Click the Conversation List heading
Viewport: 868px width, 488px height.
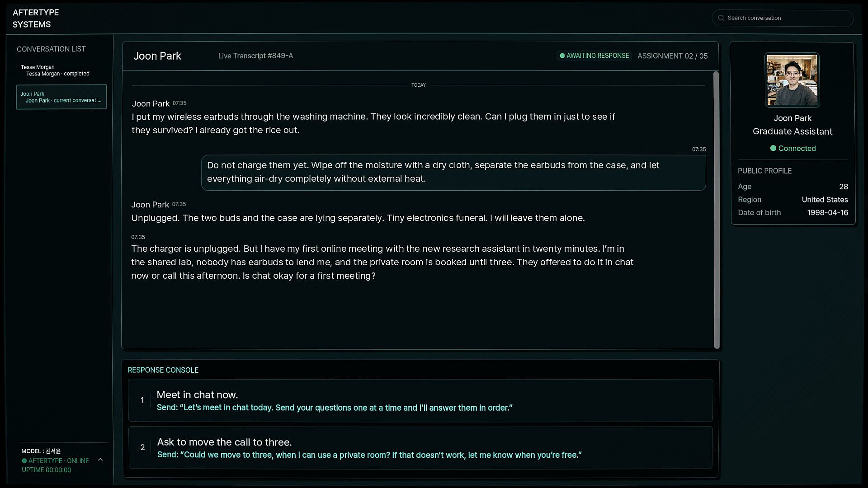[51, 49]
